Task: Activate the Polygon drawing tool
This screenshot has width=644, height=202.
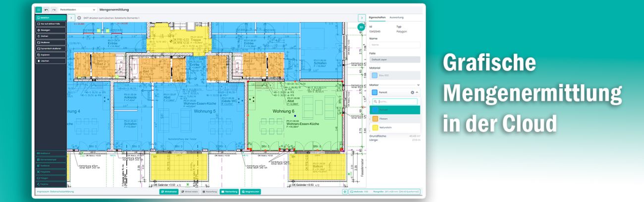Action: [51, 177]
